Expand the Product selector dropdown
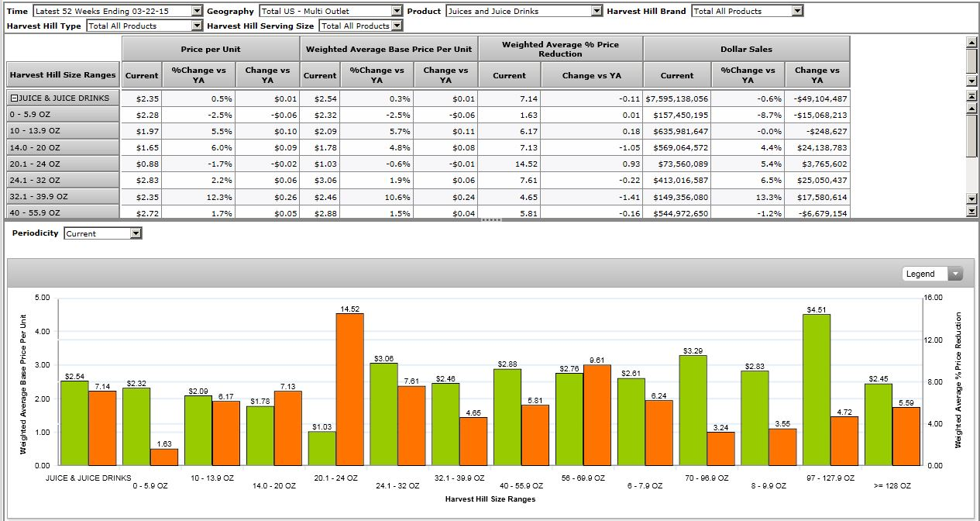The height and width of the screenshot is (521, 980). [596, 11]
